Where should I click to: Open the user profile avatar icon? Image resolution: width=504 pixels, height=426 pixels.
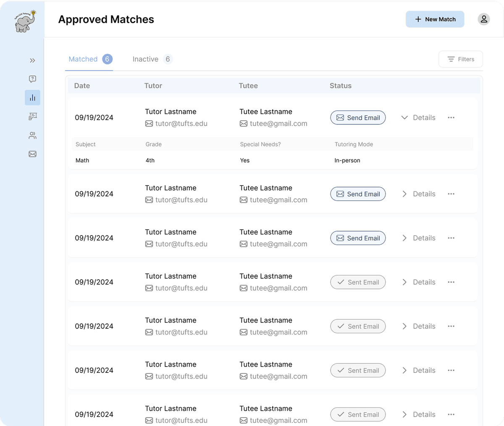[483, 19]
